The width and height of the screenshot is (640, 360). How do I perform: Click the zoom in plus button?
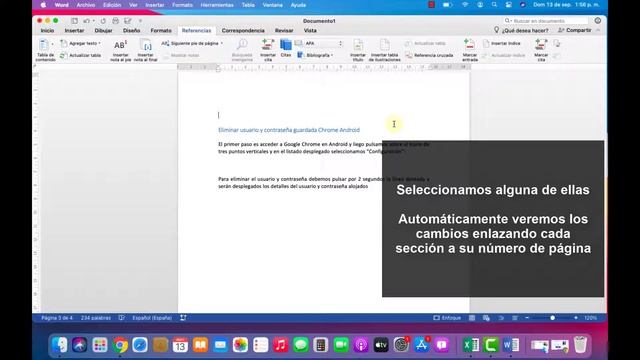(576, 318)
